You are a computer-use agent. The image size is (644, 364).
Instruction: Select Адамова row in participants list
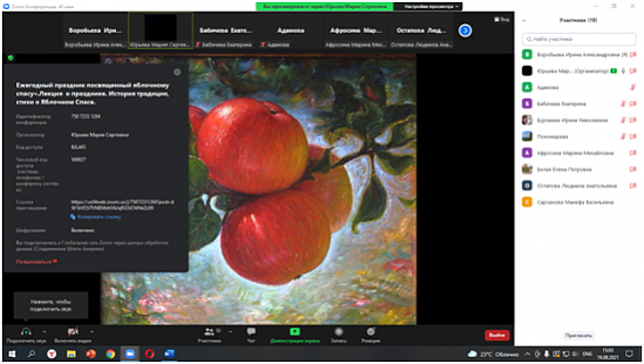[x=579, y=88]
